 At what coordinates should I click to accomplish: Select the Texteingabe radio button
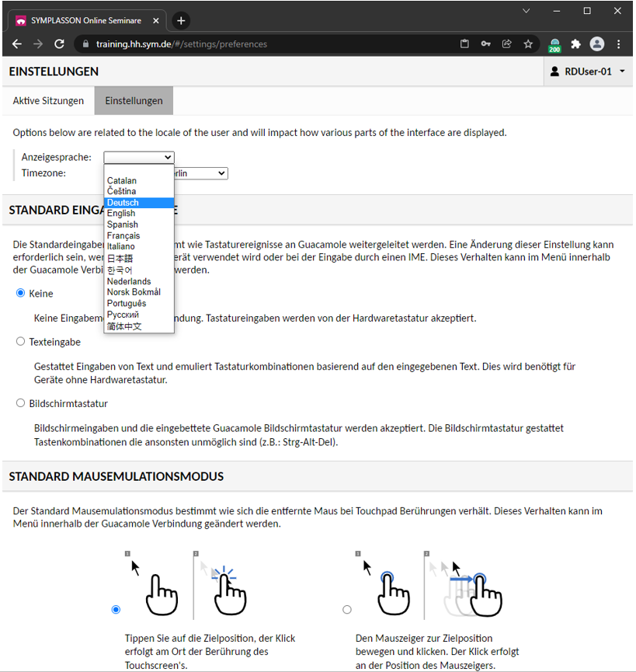tap(20, 342)
